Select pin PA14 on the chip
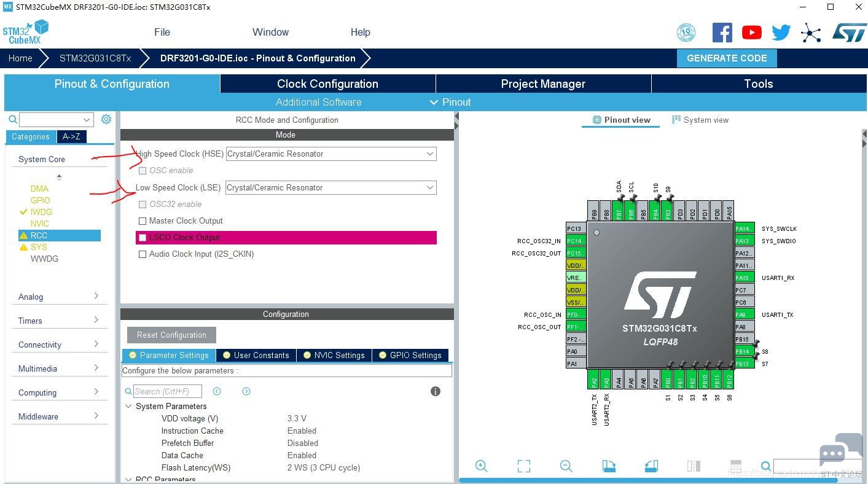868x484 pixels. pos(745,228)
